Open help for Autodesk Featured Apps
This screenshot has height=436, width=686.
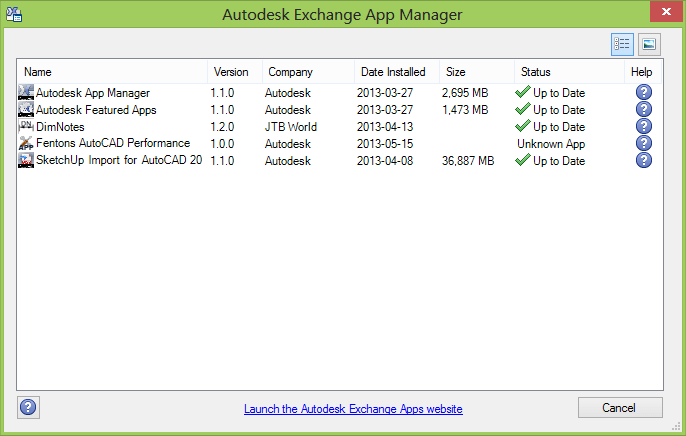[x=644, y=109]
